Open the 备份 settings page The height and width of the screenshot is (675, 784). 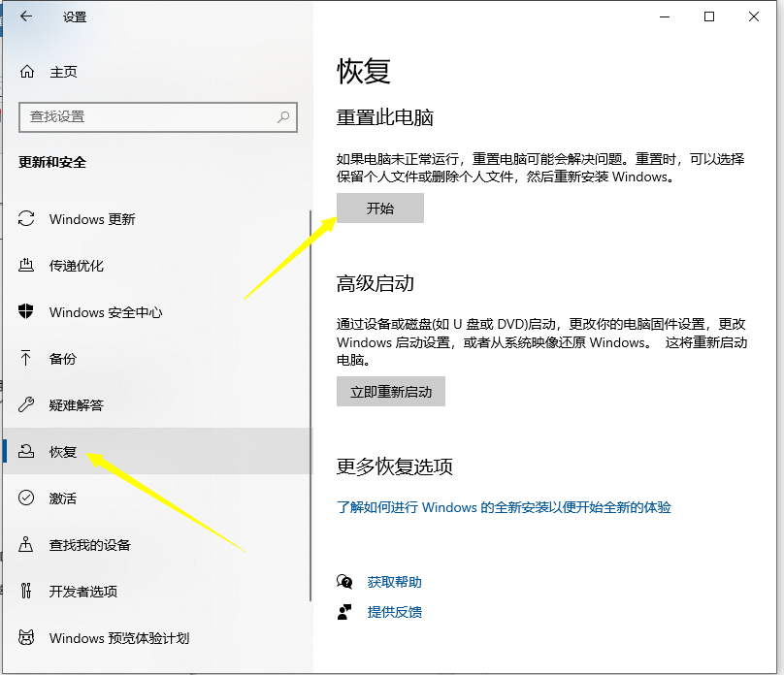coord(63,359)
